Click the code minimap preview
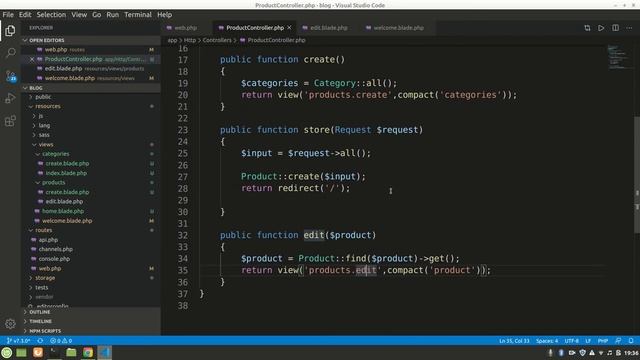The image size is (640, 360). coord(616,57)
